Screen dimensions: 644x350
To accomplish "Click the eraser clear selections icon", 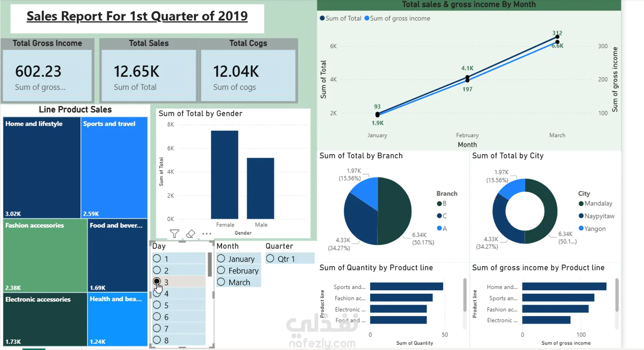I will (190, 234).
